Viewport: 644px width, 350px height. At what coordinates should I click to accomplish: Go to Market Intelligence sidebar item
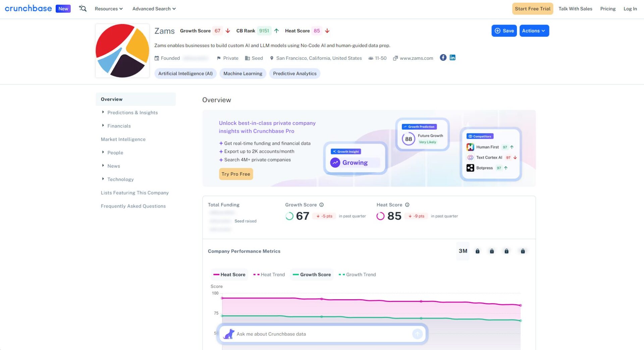(123, 139)
